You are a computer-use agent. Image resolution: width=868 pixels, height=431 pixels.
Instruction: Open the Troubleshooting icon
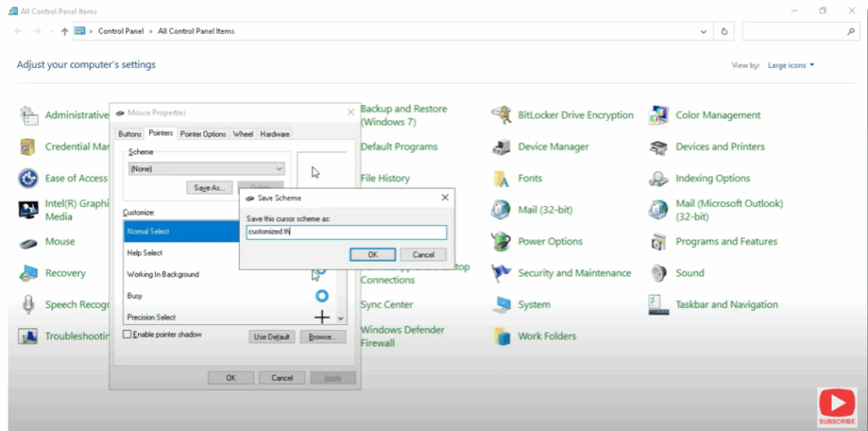28,336
